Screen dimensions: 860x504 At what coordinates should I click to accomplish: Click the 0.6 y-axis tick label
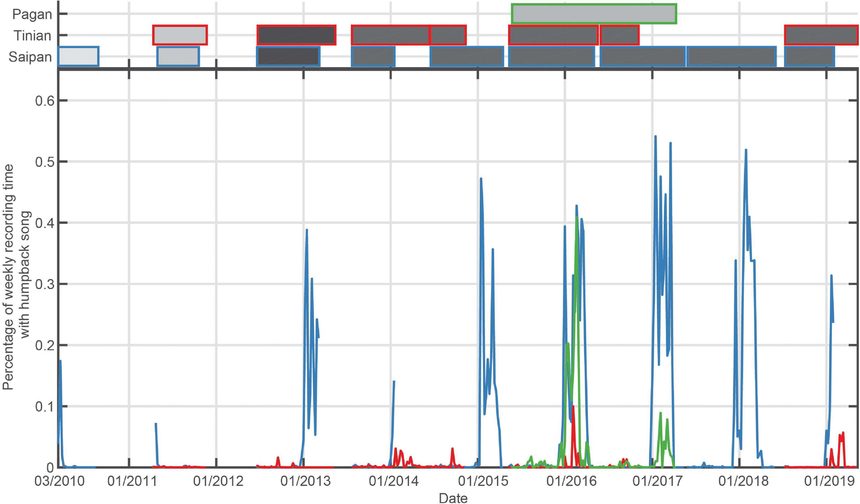45,101
